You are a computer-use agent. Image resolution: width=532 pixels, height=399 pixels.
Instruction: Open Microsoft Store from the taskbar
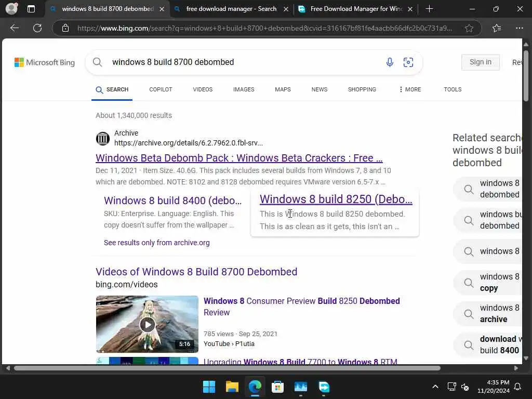pyautogui.click(x=277, y=387)
